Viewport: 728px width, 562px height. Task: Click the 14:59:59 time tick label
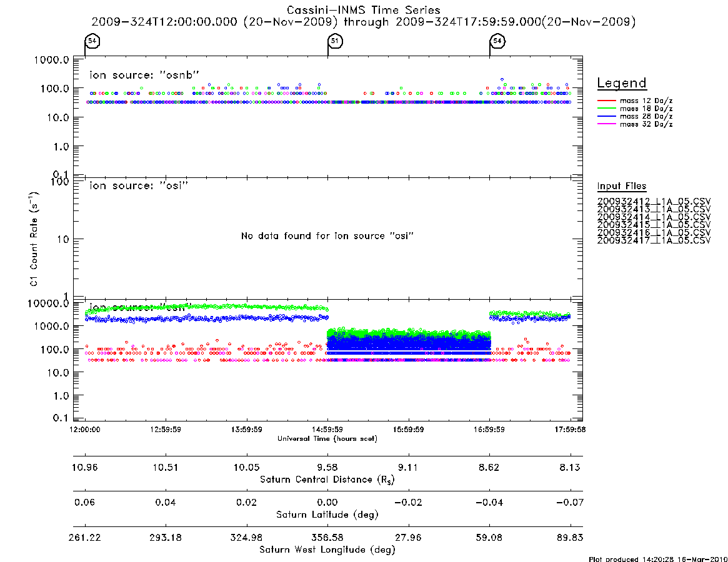[x=327, y=430]
